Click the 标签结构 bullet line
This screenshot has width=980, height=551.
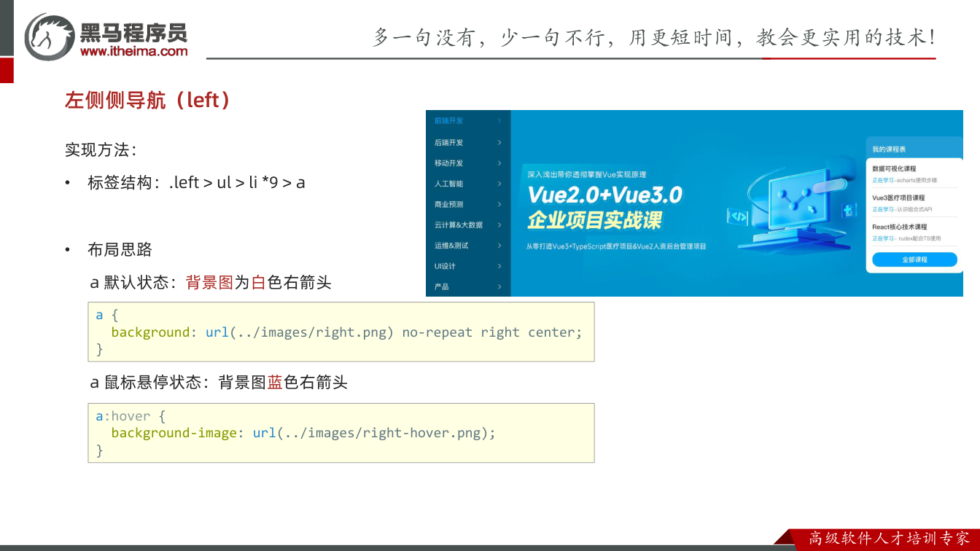(x=196, y=182)
